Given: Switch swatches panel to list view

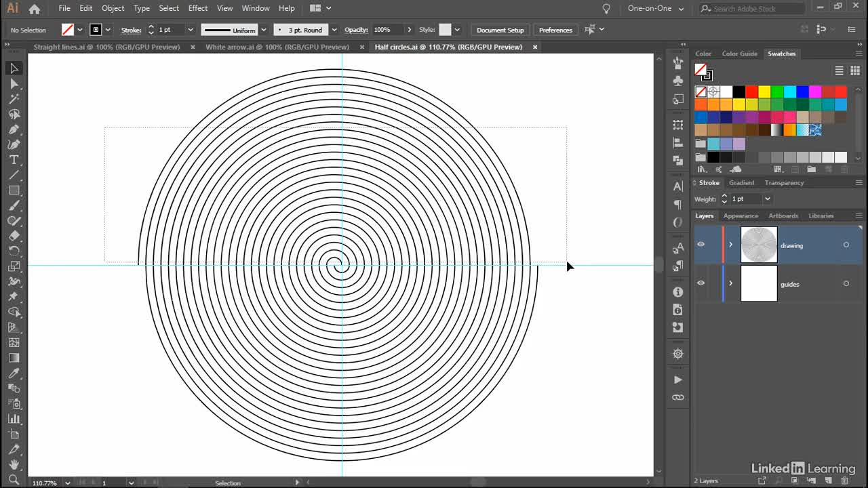Looking at the screenshot, I should (x=839, y=70).
